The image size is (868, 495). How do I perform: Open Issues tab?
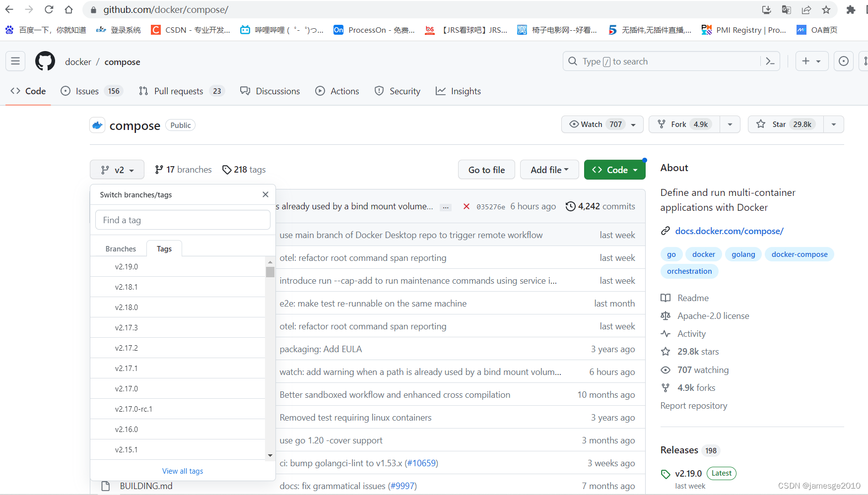coord(92,91)
